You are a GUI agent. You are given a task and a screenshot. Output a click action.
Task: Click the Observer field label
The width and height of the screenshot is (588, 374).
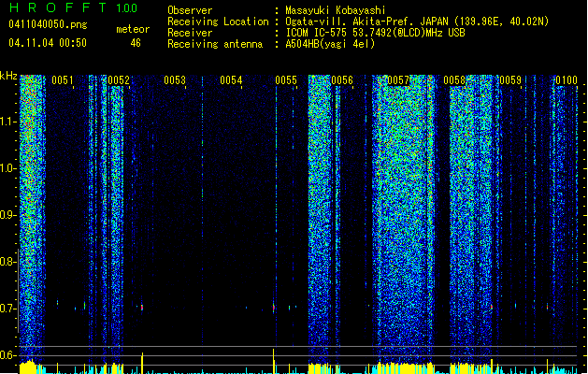190,10
